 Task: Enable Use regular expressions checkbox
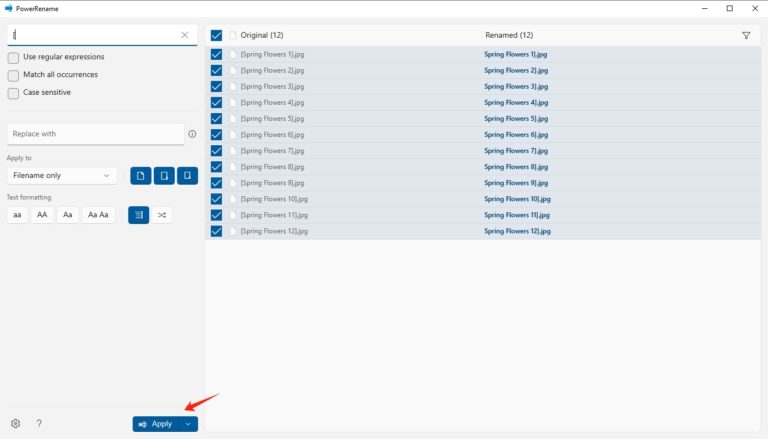(x=13, y=57)
